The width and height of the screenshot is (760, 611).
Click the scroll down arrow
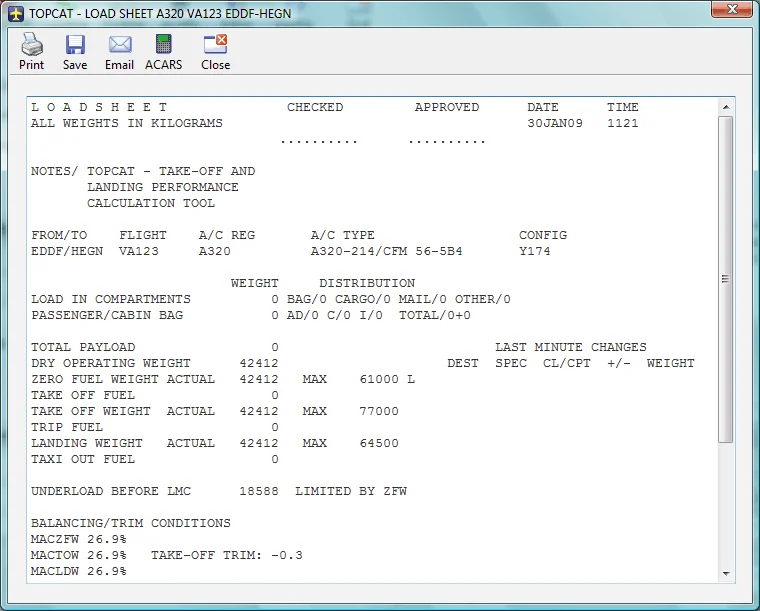pos(726,574)
